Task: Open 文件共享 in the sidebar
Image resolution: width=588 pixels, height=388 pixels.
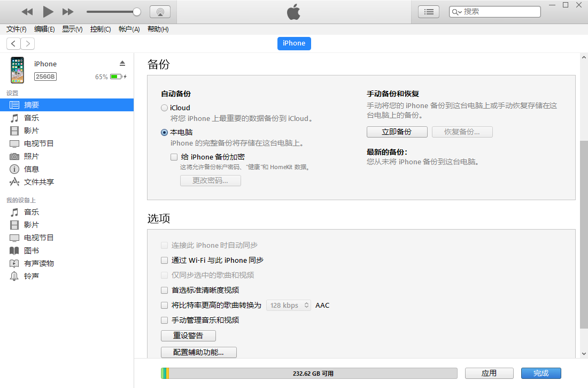Action: [x=38, y=182]
